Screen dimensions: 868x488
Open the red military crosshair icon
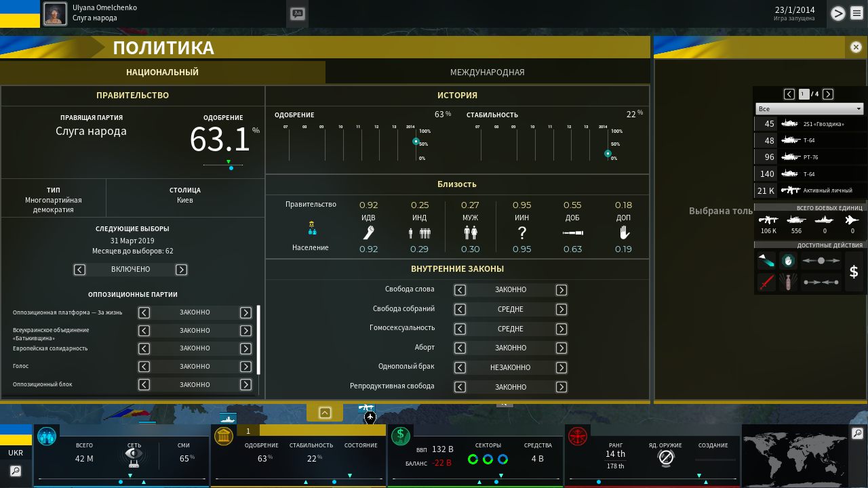tap(577, 436)
